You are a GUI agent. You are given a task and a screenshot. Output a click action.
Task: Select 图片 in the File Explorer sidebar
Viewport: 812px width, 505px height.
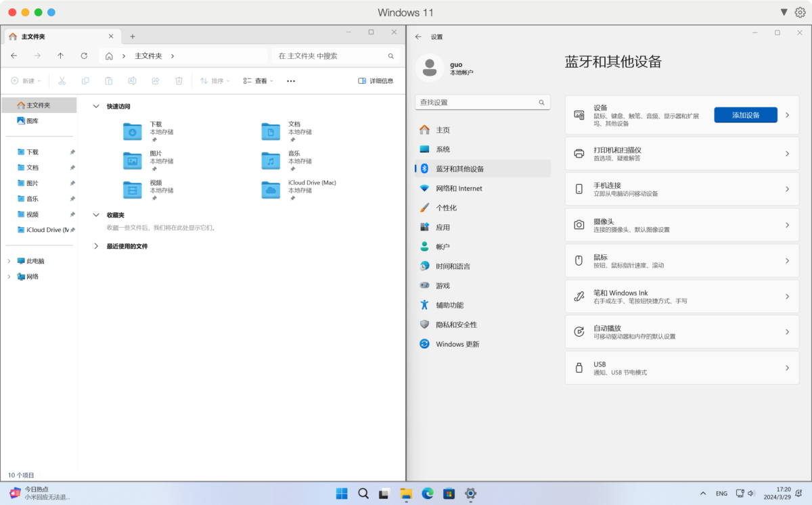(x=39, y=183)
